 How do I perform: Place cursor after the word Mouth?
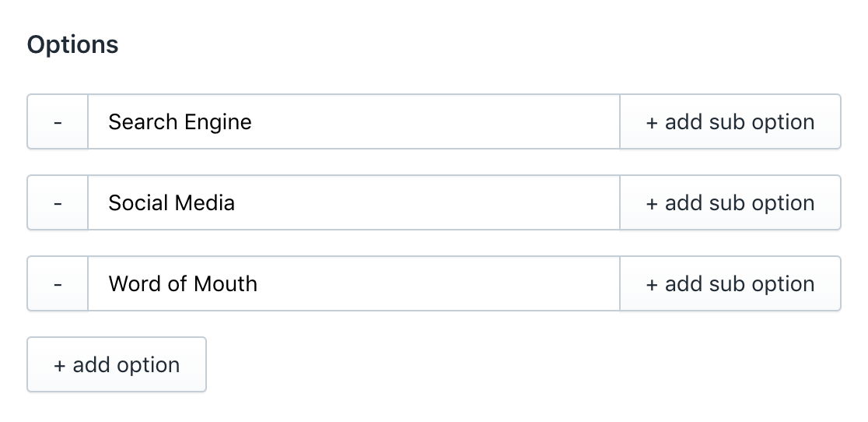(258, 284)
